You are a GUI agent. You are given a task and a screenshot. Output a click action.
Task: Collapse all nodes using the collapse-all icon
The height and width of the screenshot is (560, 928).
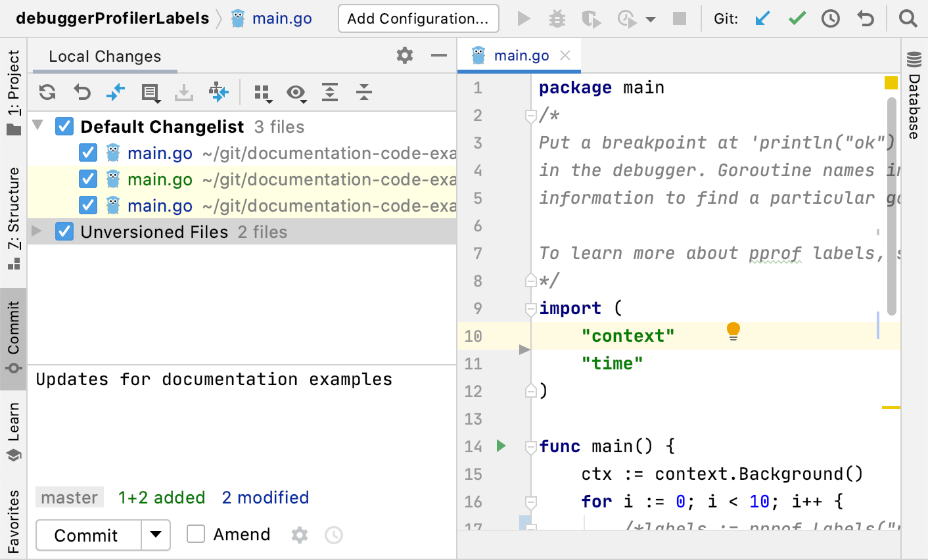point(363,93)
